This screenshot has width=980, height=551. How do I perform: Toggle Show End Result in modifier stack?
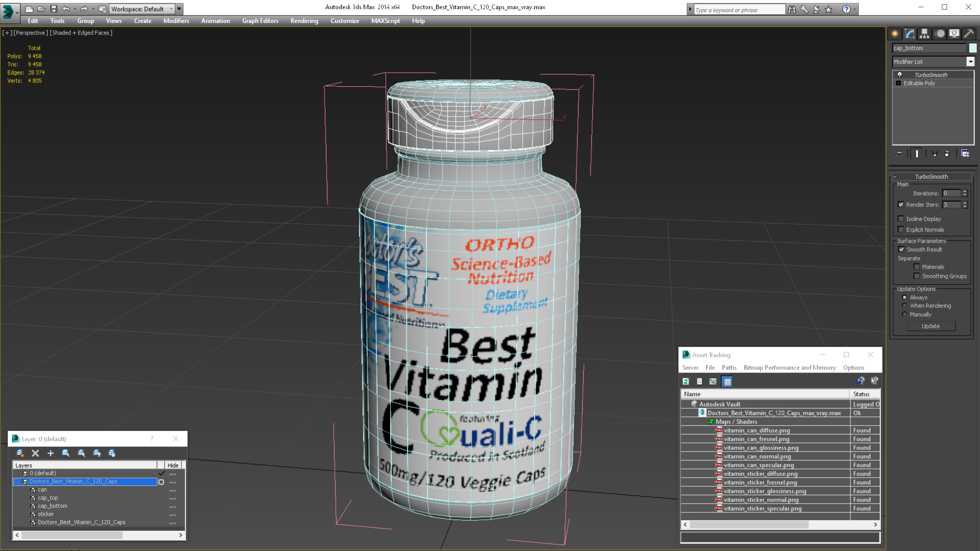(917, 153)
